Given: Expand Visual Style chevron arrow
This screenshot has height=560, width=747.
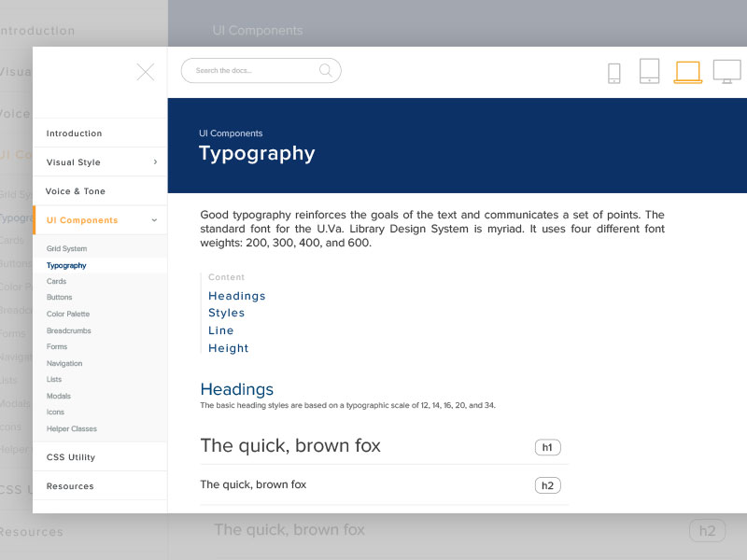Looking at the screenshot, I should click(x=155, y=161).
